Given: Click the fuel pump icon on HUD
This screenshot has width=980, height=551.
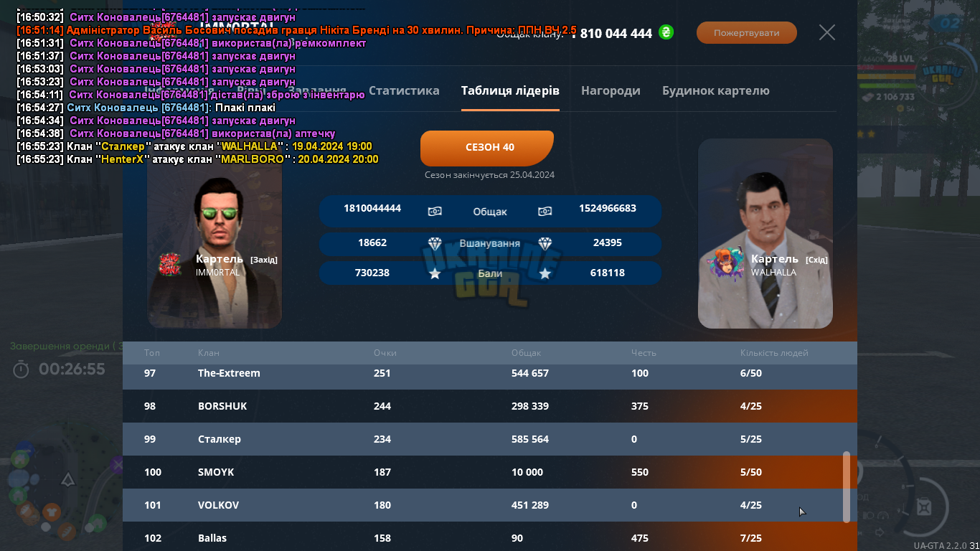Looking at the screenshot, I should tap(925, 507).
